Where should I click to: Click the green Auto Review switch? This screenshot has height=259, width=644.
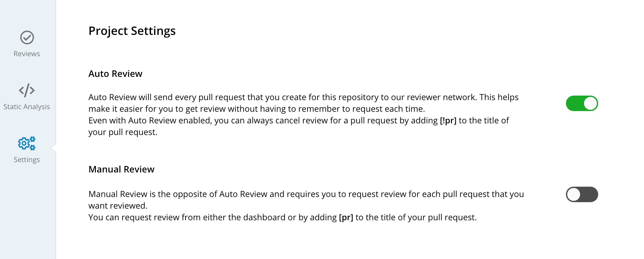tap(581, 103)
